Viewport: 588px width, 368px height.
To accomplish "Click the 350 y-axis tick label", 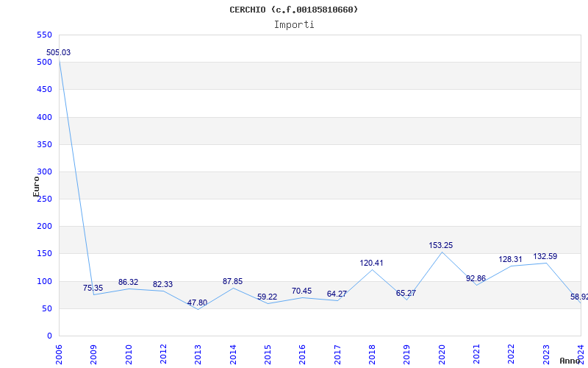I will tap(44, 144).
